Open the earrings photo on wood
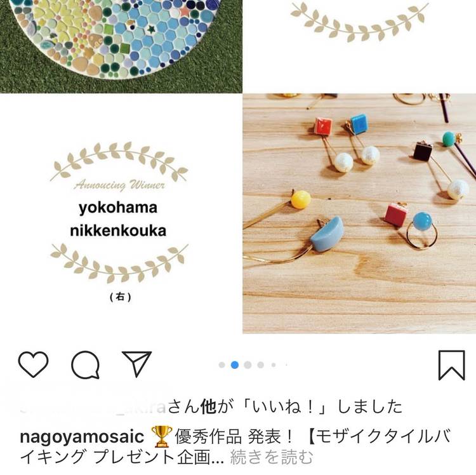This screenshot has height=475, width=476. [359, 213]
